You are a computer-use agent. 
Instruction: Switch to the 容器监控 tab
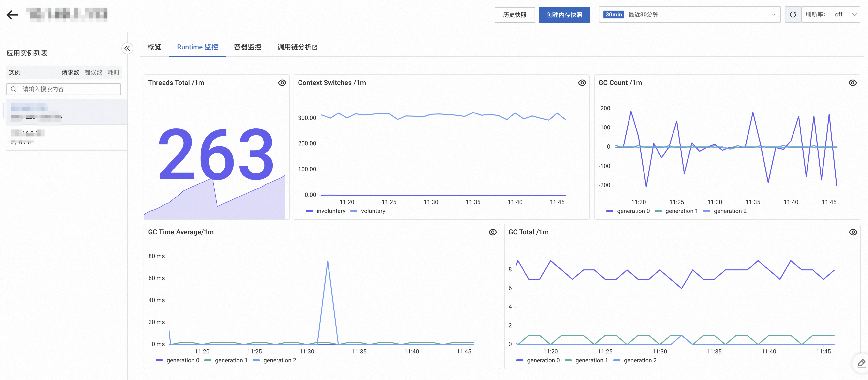pos(248,47)
